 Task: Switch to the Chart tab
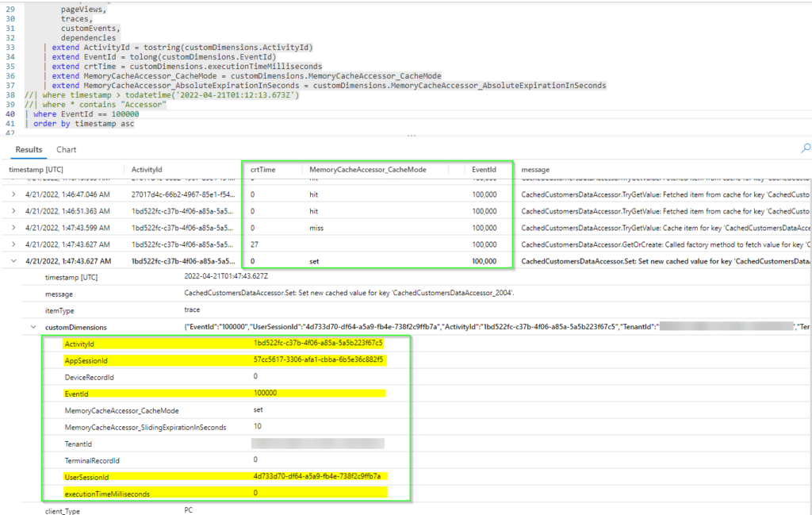click(x=67, y=150)
